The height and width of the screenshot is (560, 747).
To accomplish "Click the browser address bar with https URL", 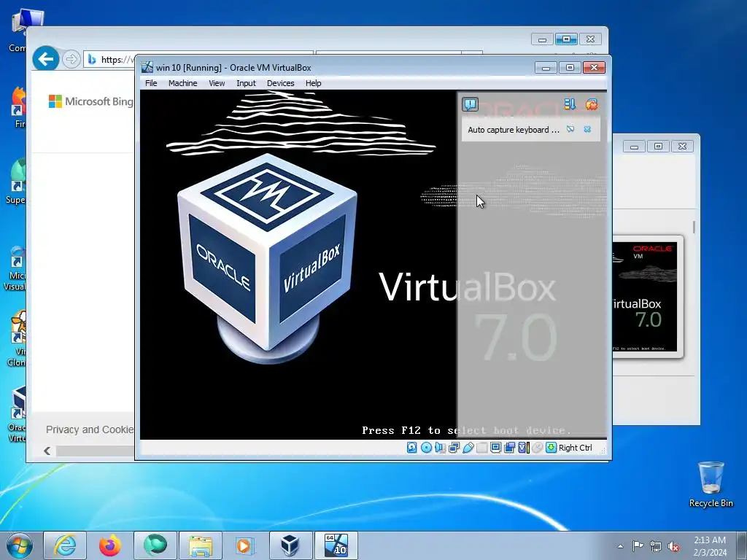I will point(109,60).
